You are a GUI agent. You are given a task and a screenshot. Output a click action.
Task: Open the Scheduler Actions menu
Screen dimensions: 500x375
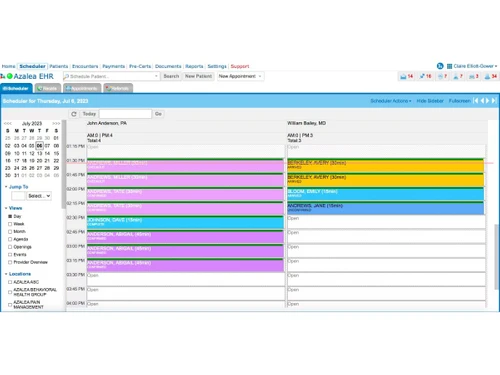point(391,101)
